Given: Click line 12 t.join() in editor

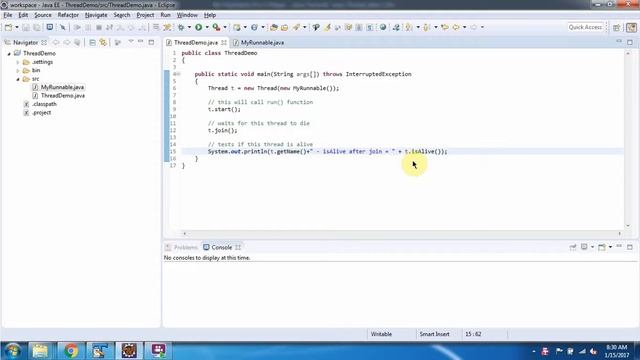Looking at the screenshot, I should pos(222,131).
